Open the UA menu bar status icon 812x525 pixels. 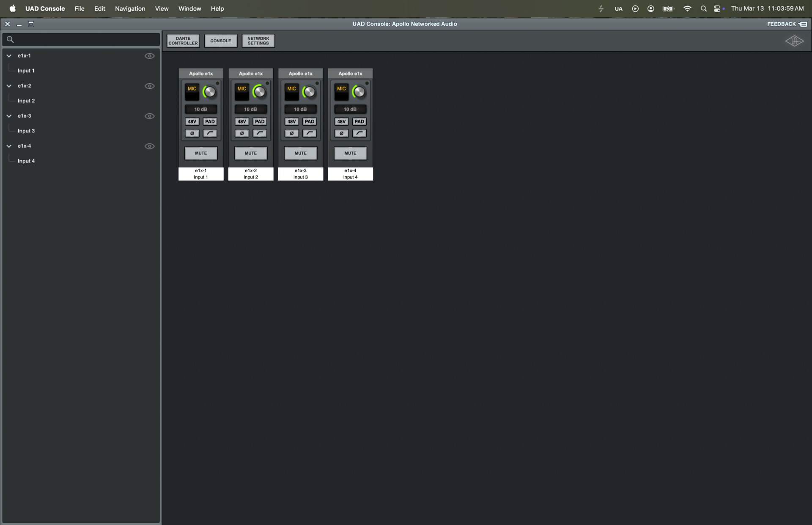618,8
